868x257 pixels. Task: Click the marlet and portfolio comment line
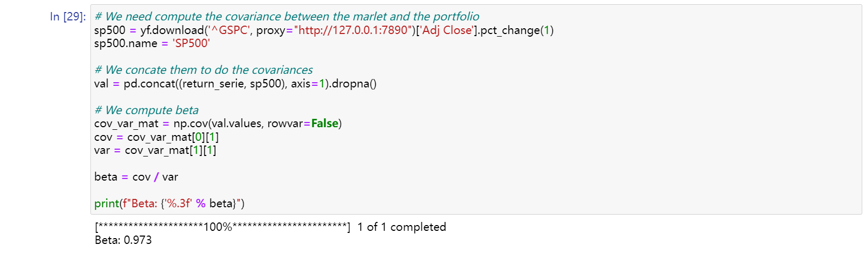pyautogui.click(x=287, y=17)
